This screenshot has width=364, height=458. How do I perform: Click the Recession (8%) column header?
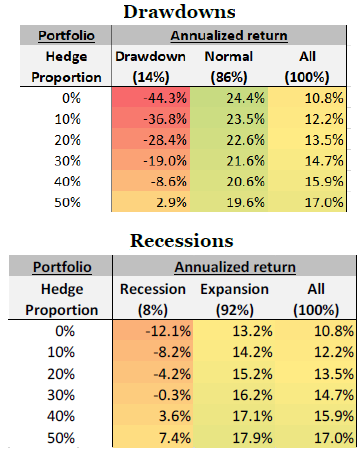coord(153,299)
